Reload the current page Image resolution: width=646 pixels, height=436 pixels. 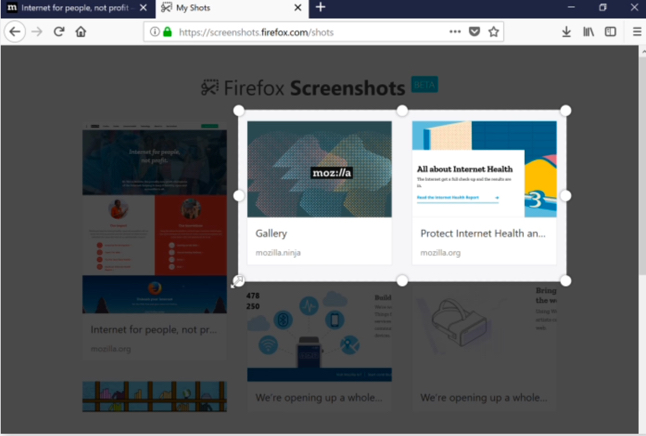59,32
